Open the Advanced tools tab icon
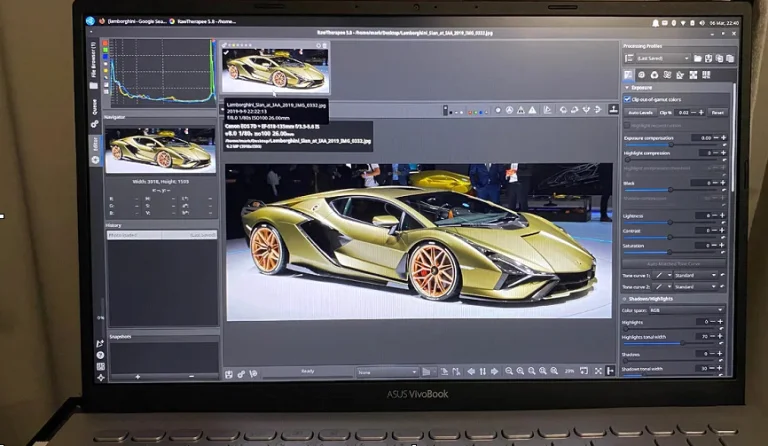The image size is (768, 446). [x=667, y=75]
